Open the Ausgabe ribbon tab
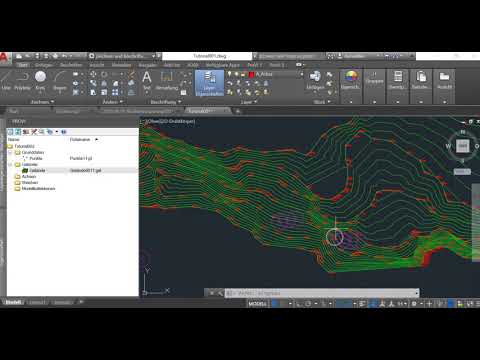Screen dimensions: 480x360 147,65
